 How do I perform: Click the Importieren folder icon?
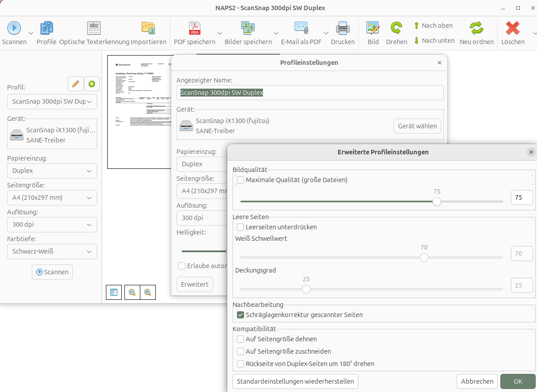pyautogui.click(x=148, y=28)
